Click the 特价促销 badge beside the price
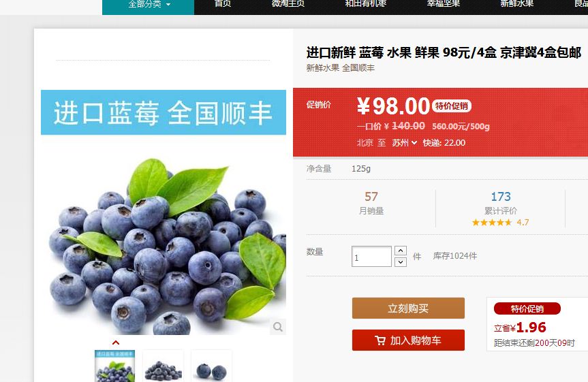 click(452, 106)
